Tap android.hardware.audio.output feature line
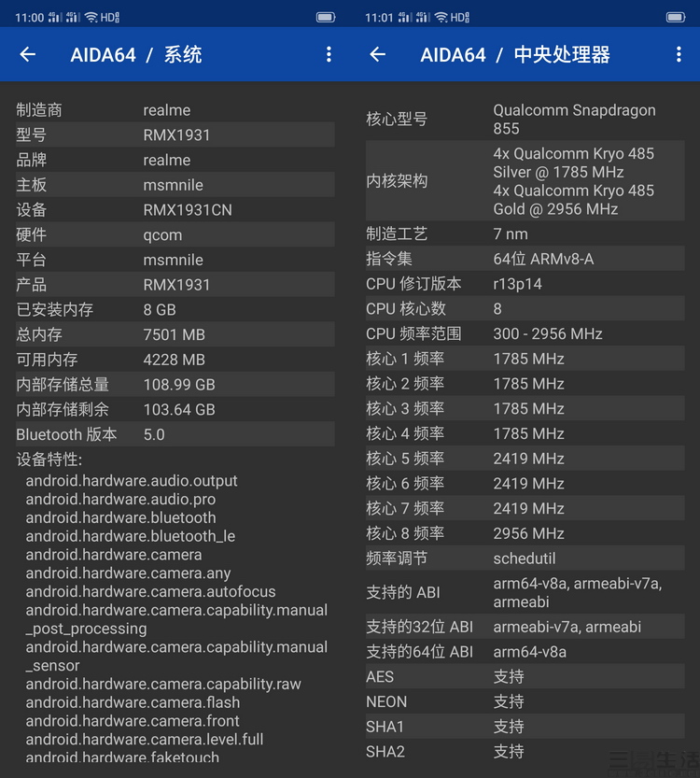Image resolution: width=700 pixels, height=778 pixels. [x=132, y=481]
